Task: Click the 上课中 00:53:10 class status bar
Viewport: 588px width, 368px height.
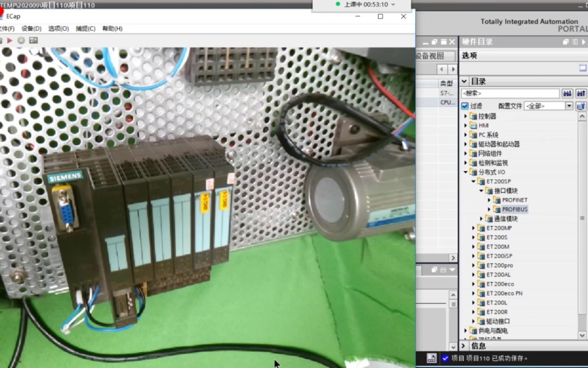Action: [361, 5]
